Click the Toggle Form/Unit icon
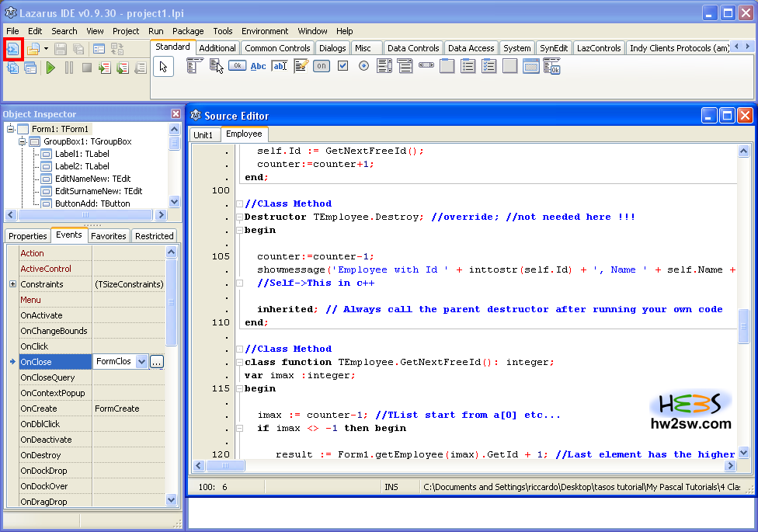 (x=117, y=49)
